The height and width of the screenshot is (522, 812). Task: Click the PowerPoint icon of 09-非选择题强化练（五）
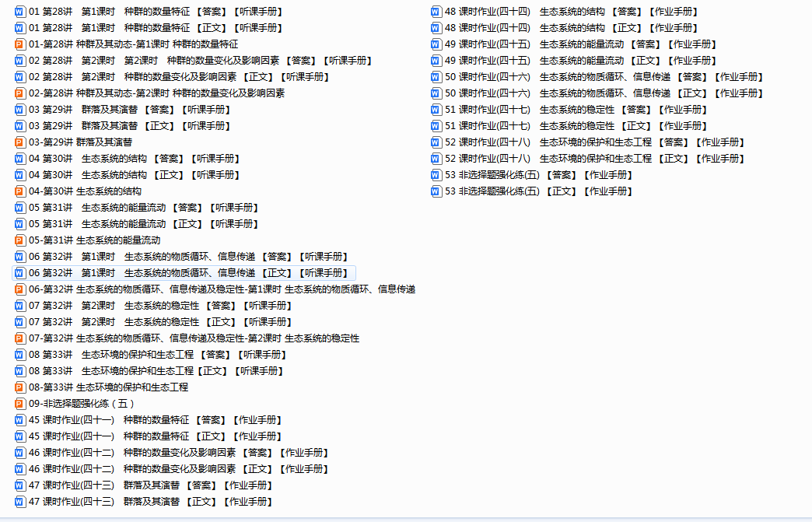point(20,404)
